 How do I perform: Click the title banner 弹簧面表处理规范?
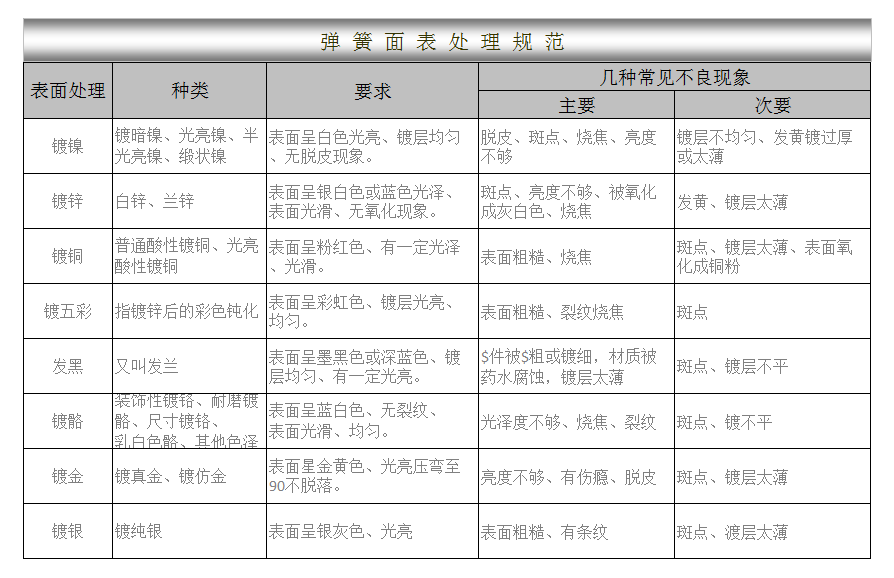click(446, 42)
